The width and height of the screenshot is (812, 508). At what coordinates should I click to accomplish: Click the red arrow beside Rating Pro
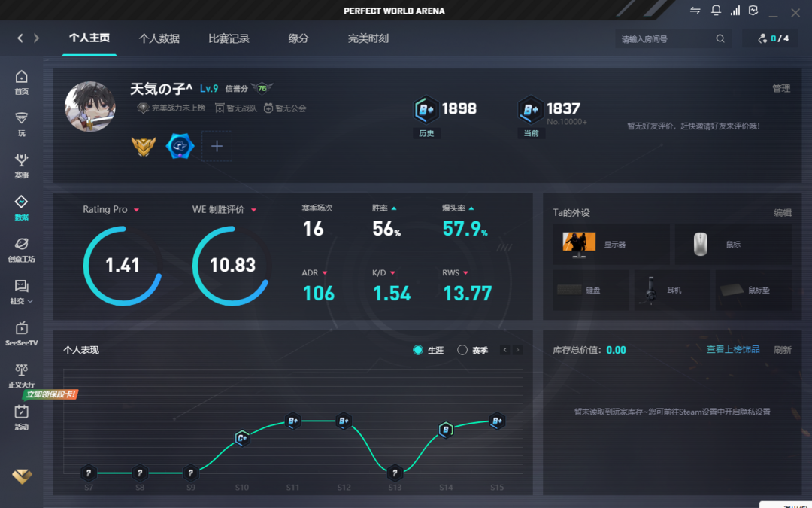[136, 210]
